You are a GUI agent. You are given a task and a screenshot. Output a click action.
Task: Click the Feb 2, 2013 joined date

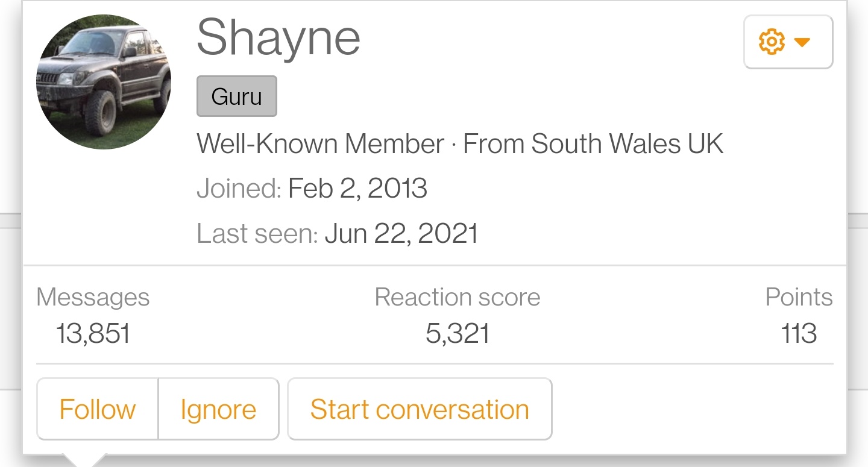[x=358, y=189]
